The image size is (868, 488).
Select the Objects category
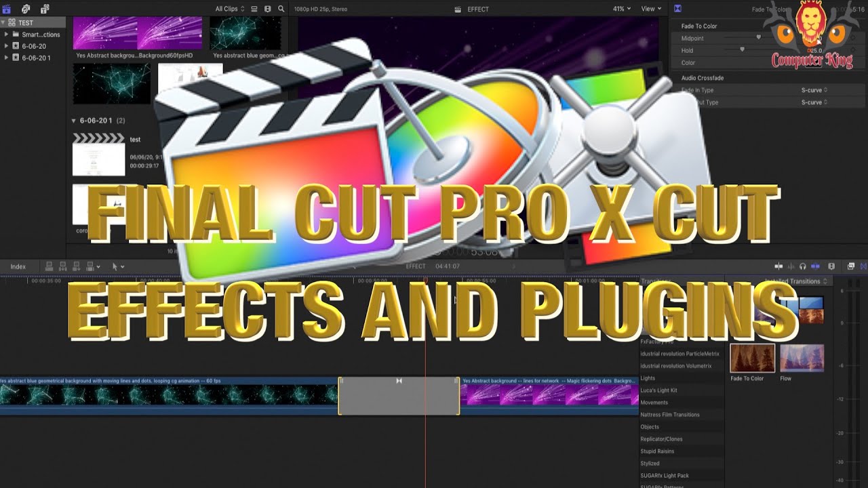650,427
